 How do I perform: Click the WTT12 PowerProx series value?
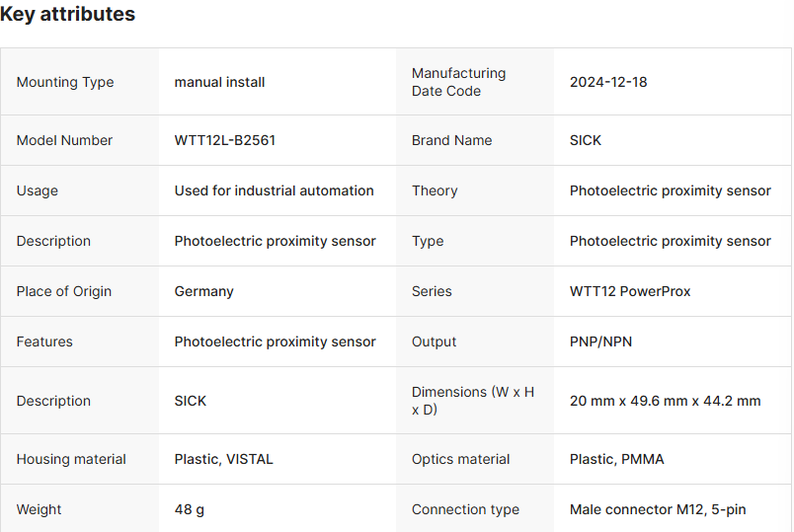[630, 291]
